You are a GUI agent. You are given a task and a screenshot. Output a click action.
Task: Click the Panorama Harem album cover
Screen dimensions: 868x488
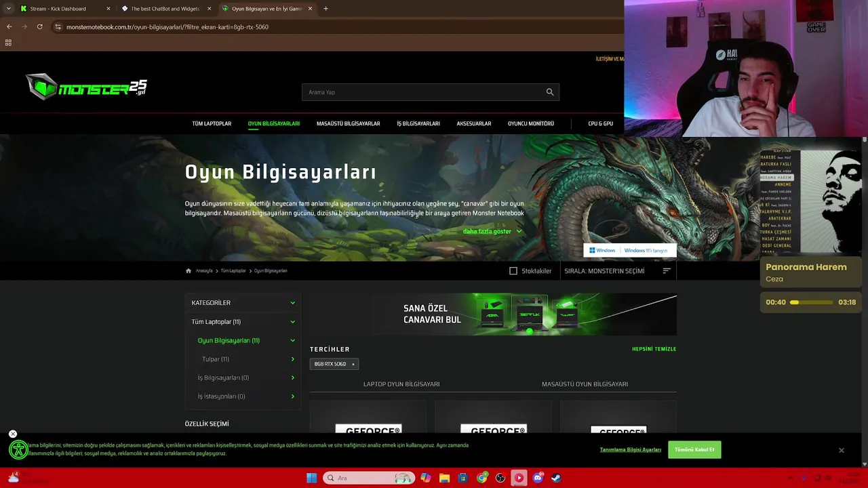pyautogui.click(x=810, y=202)
